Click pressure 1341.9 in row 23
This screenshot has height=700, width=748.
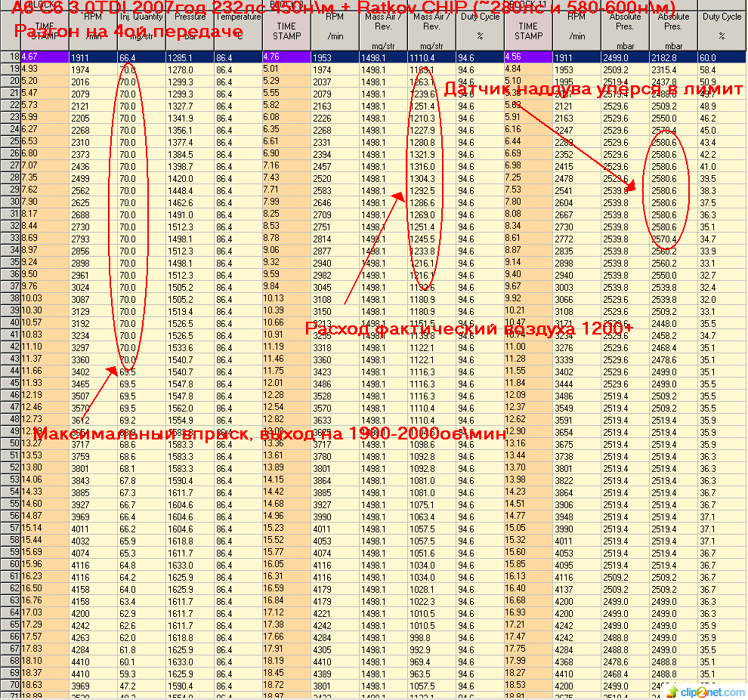[190, 118]
